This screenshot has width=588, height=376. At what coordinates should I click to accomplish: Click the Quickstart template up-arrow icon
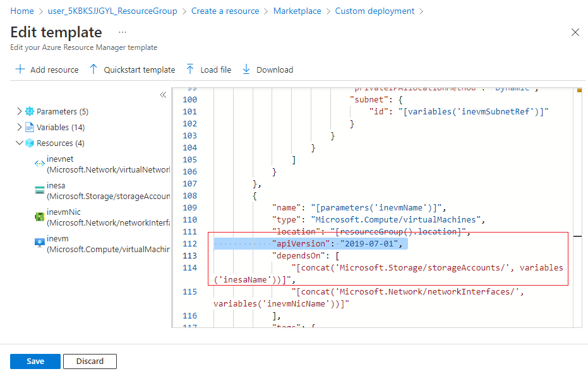pos(93,70)
